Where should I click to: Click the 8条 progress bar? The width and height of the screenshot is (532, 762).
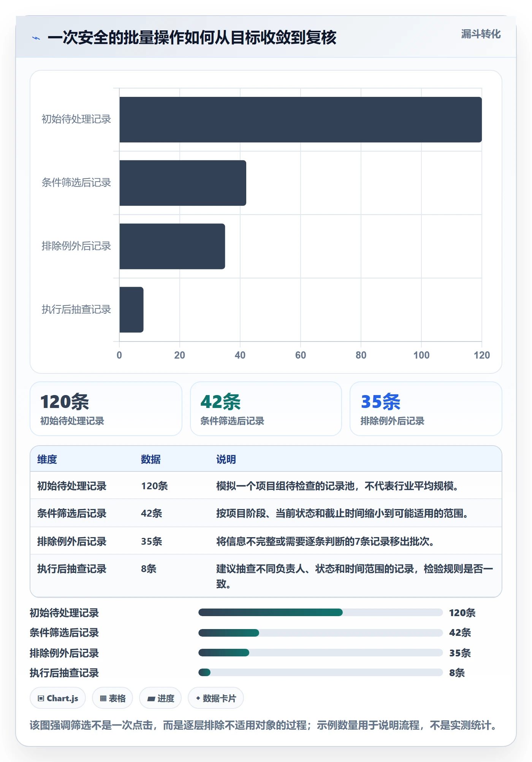320,672
